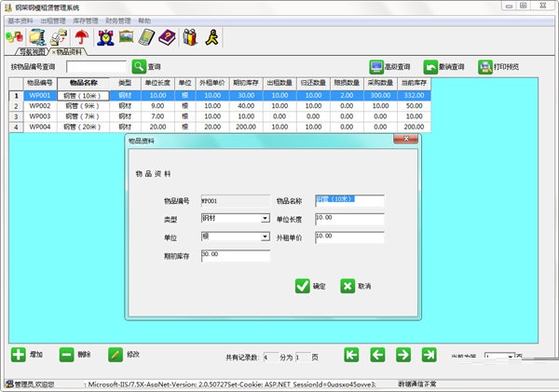Click the 单位长度 field in the dialog
The height and width of the screenshot is (392, 559).
click(349, 219)
